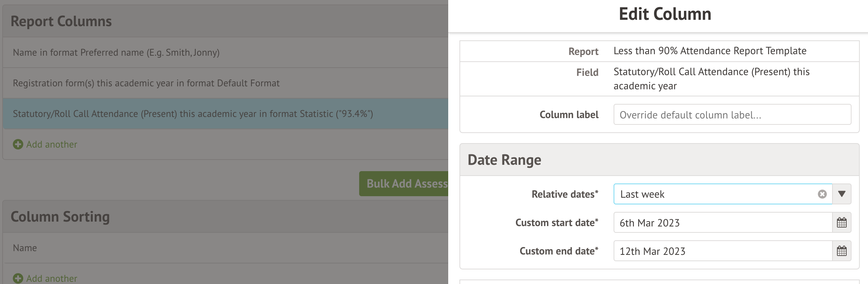Click the Date Range section header

coord(504,160)
